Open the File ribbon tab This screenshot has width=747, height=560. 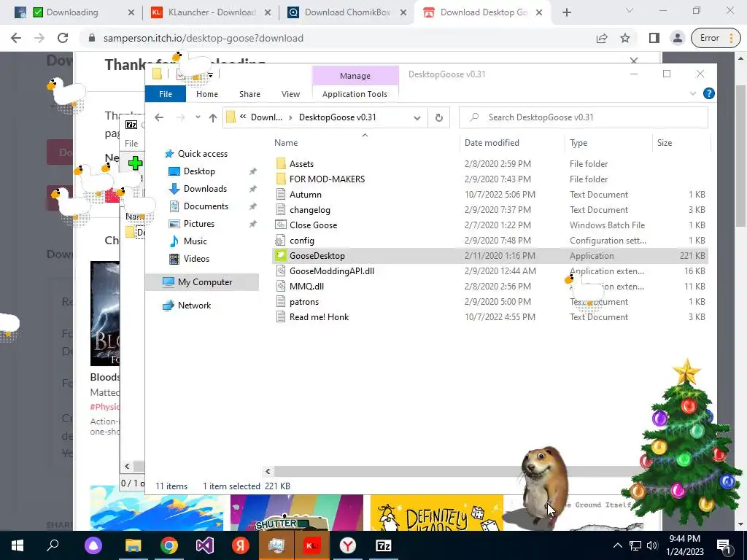coord(166,94)
